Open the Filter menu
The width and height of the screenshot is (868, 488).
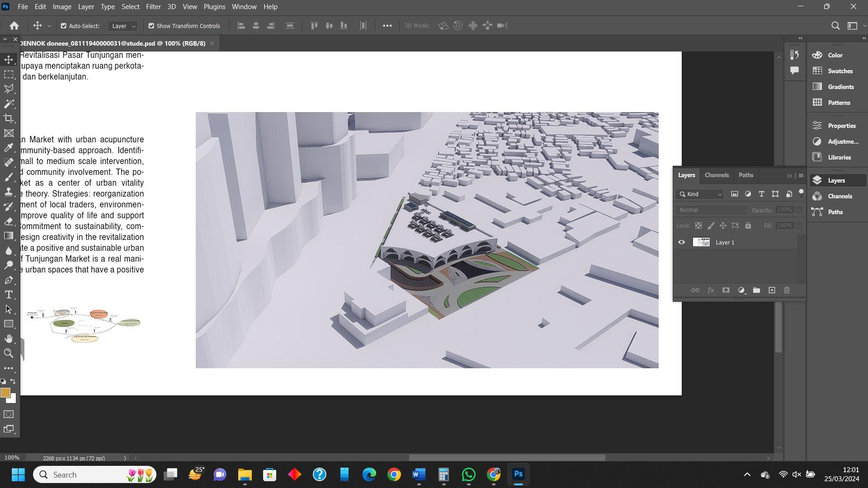pos(153,7)
